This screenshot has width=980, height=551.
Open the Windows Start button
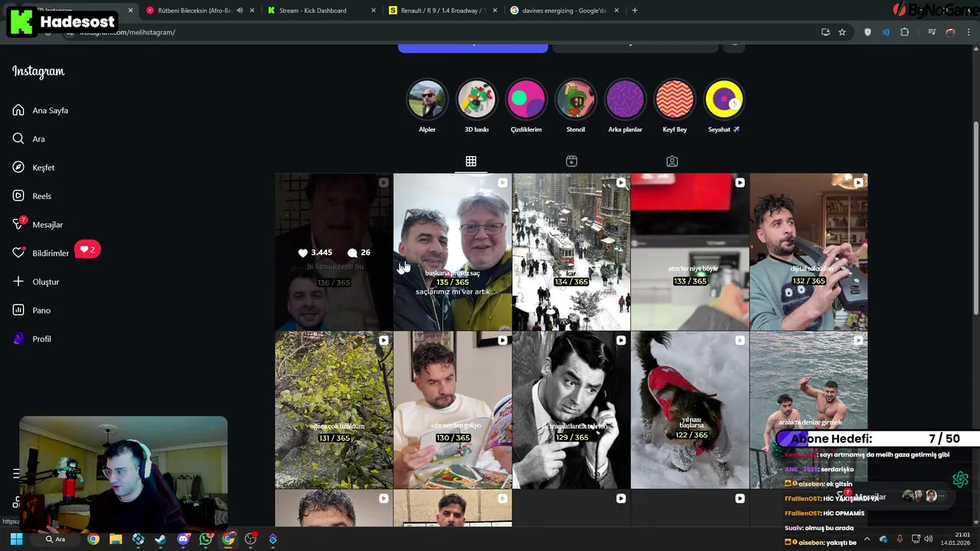coord(16,540)
